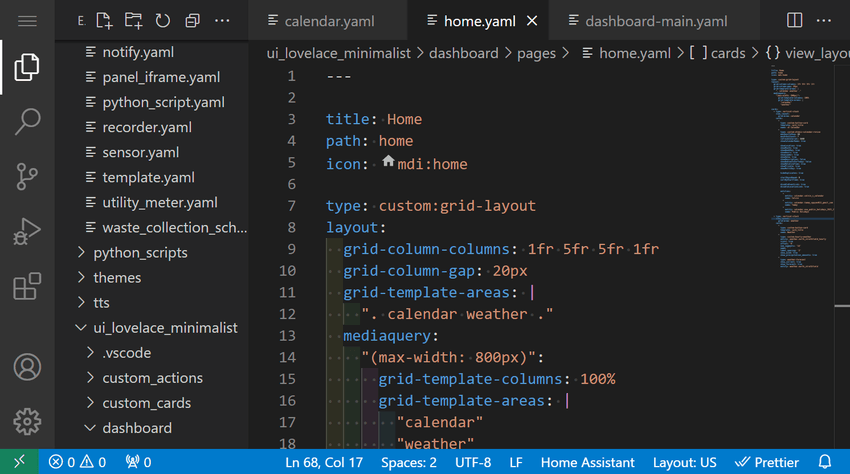The height and width of the screenshot is (474, 850).
Task: Open editor more actions ellipsis
Action: (824, 21)
